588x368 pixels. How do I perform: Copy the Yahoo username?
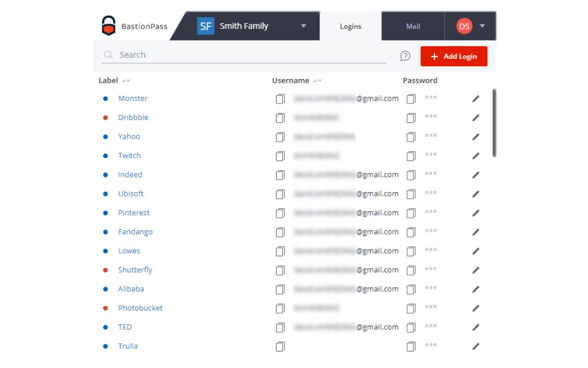tap(280, 137)
